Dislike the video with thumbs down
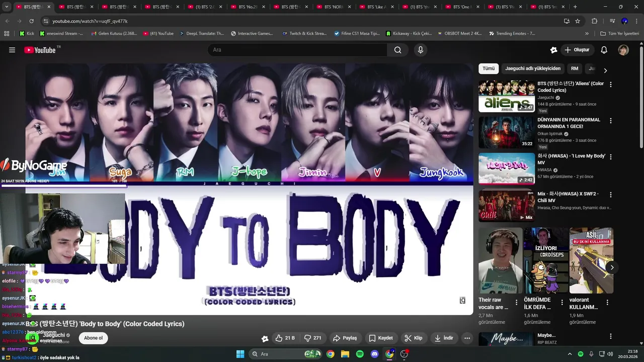This screenshot has height=362, width=644. (x=313, y=338)
